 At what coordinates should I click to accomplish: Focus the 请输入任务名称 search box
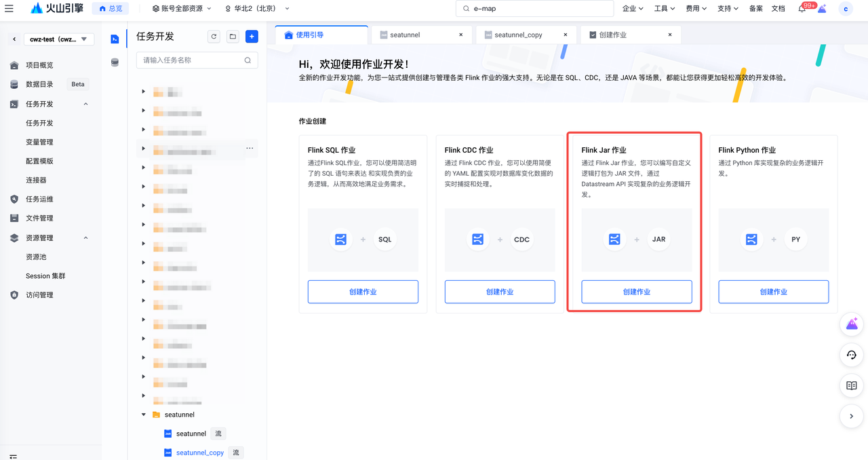click(x=197, y=60)
